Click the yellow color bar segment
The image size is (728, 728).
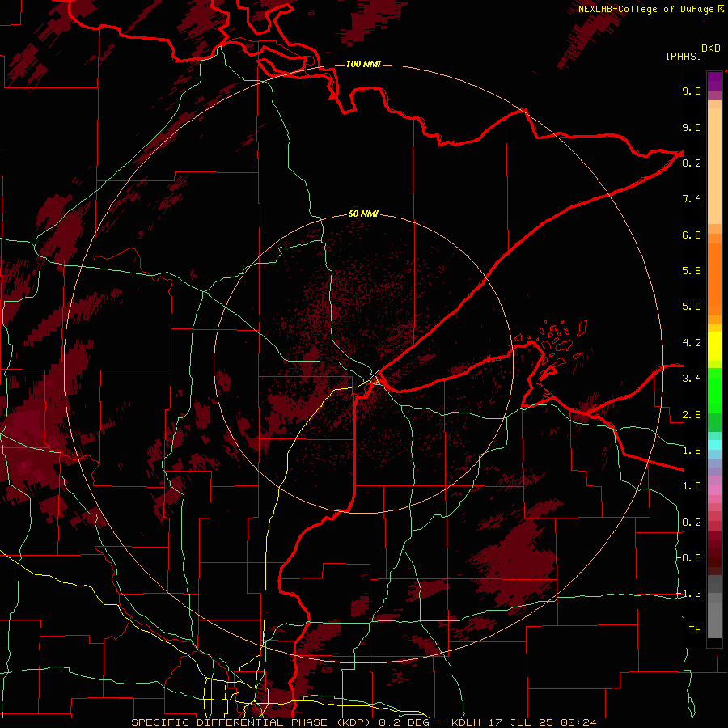(714, 346)
